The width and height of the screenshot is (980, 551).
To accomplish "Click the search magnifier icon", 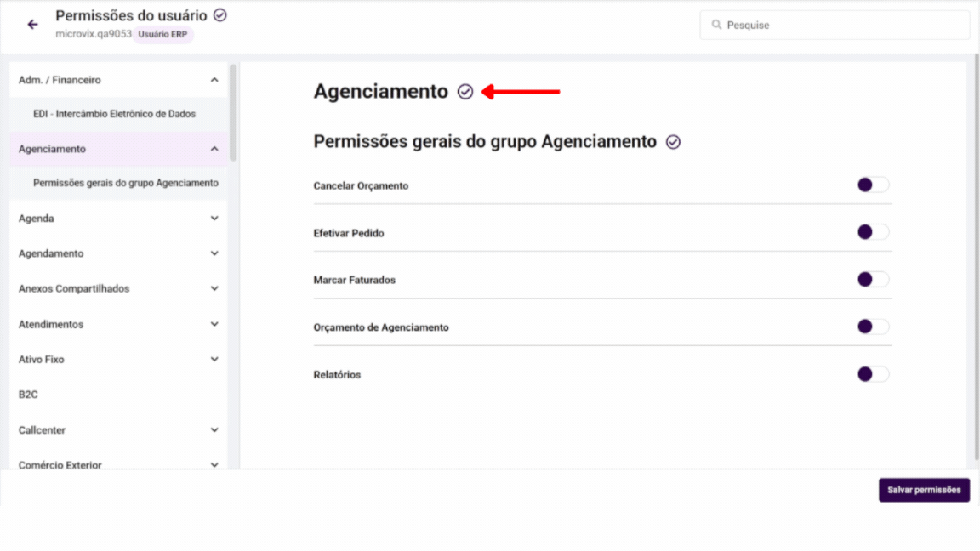I will 716,26.
